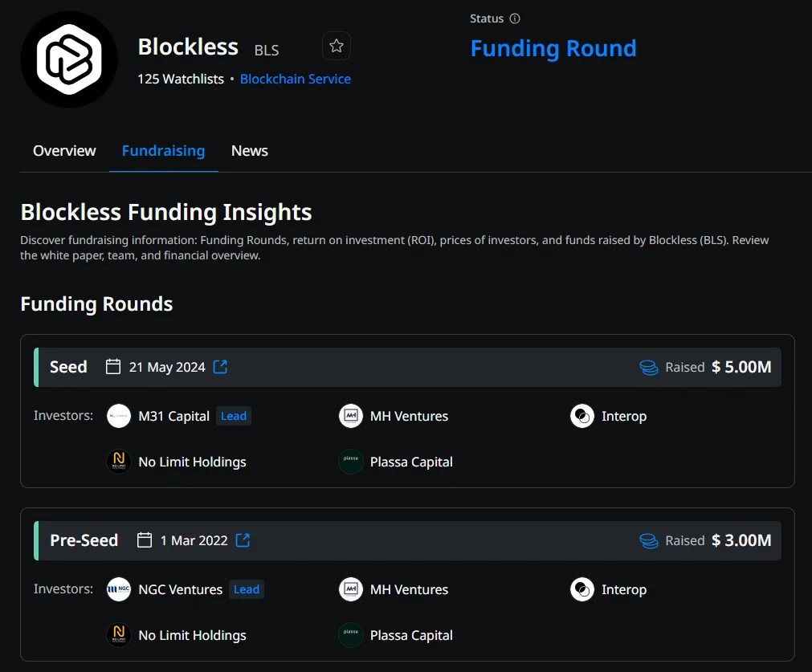Screen dimensions: 812x672
Task: Click the Status info icon
Action: [x=515, y=18]
